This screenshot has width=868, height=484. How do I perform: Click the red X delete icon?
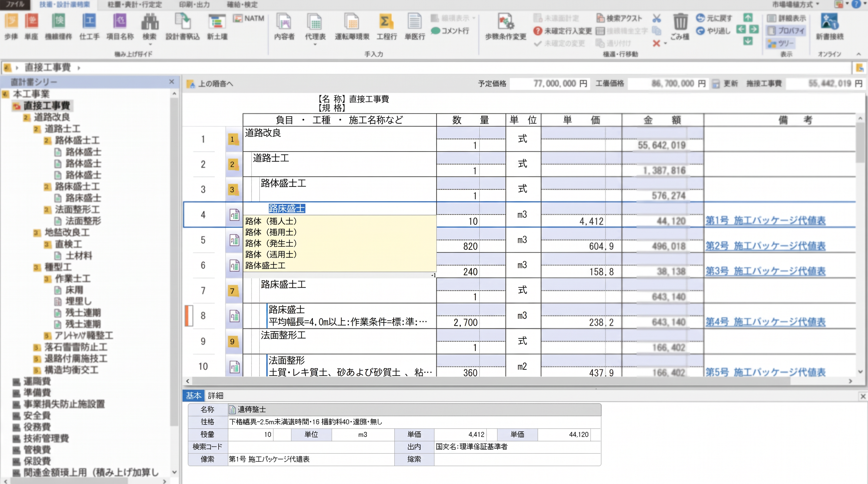click(656, 43)
